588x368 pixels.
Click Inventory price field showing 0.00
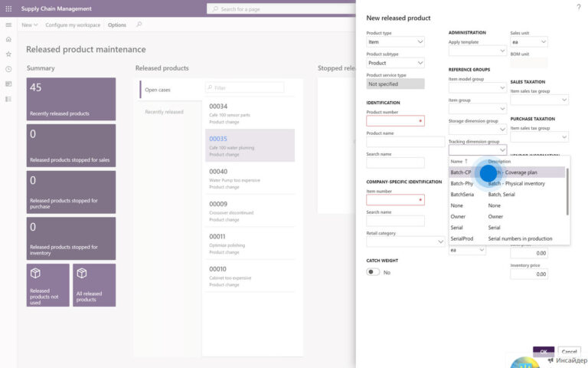coord(529,274)
